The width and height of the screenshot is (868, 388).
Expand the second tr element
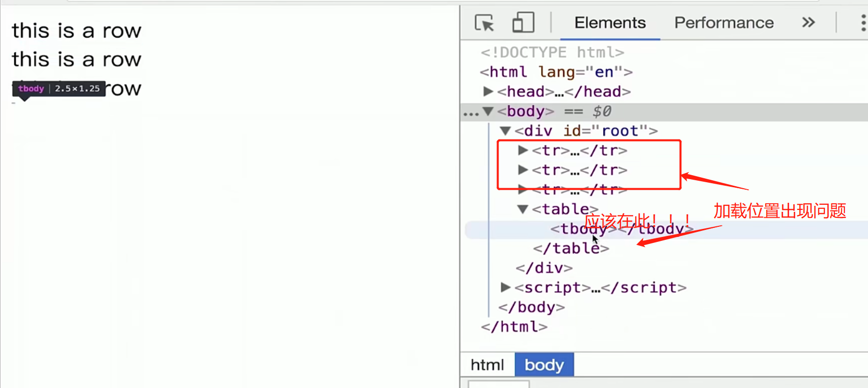coord(523,170)
